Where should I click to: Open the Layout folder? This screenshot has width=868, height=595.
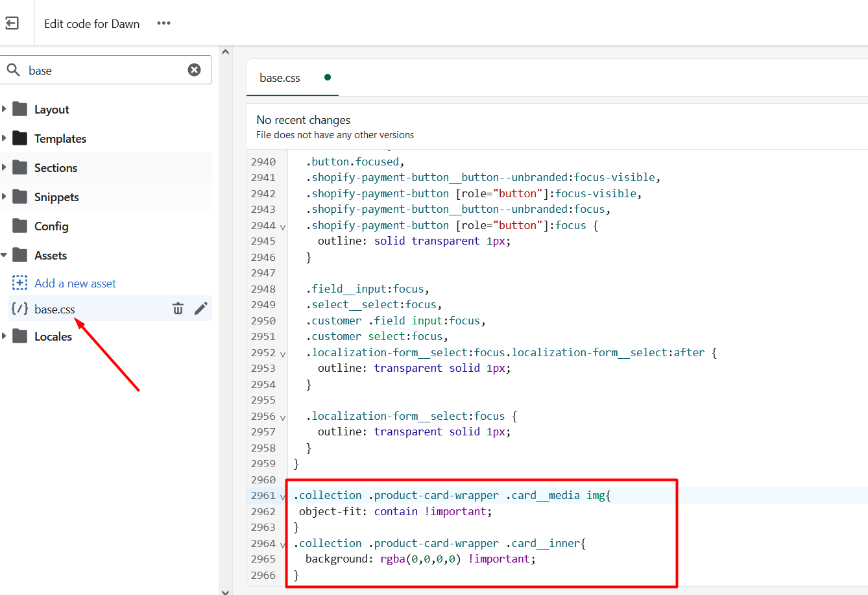pos(52,110)
